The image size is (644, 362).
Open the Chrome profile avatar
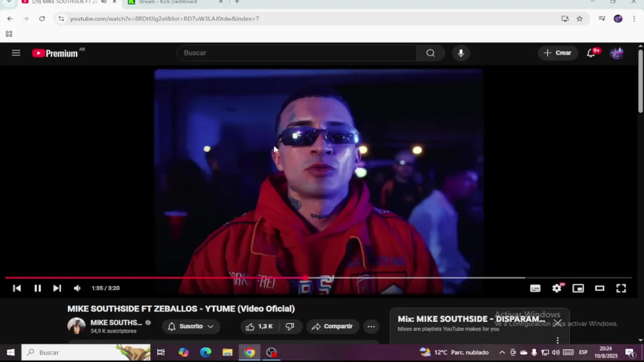point(618,19)
